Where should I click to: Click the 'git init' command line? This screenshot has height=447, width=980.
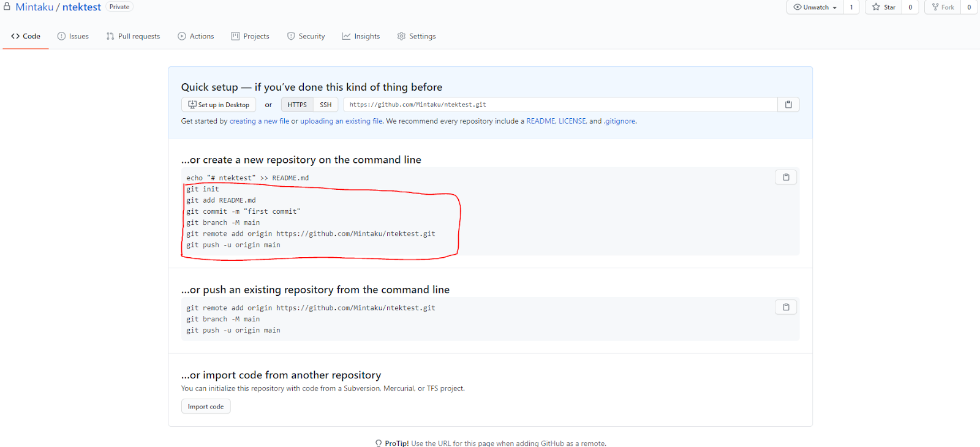(203, 189)
